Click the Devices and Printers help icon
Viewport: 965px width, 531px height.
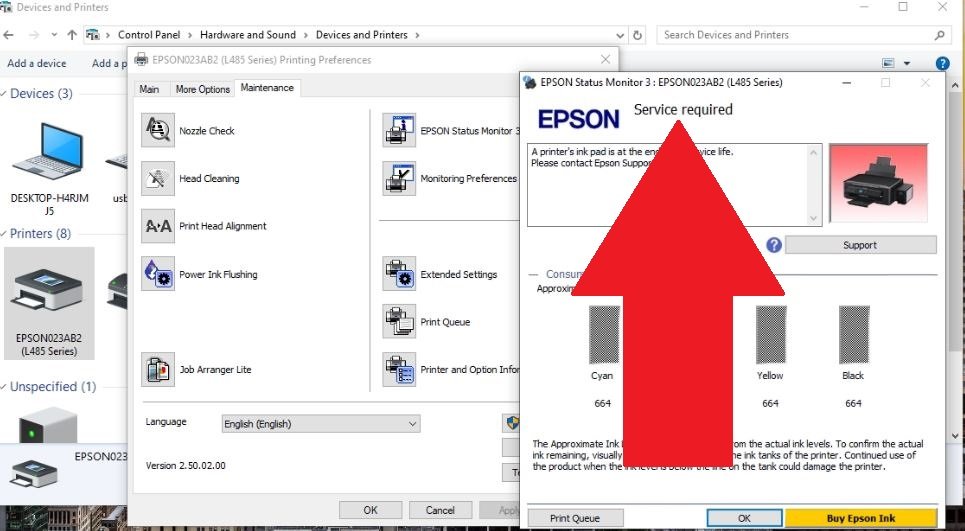942,63
